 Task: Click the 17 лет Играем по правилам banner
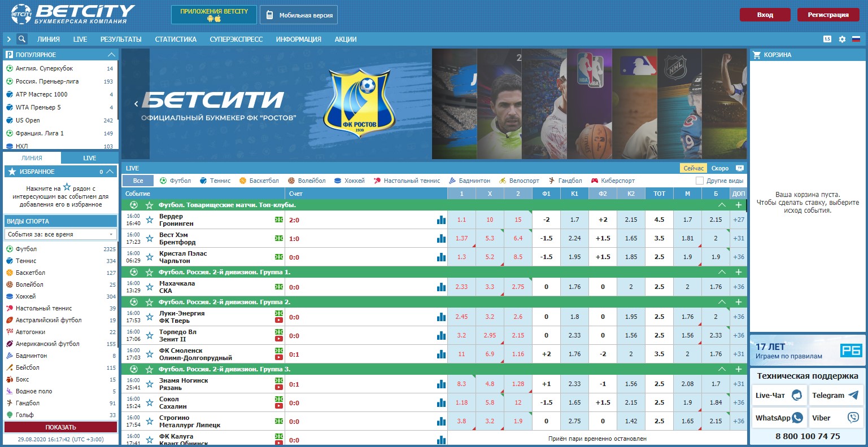tap(808, 350)
